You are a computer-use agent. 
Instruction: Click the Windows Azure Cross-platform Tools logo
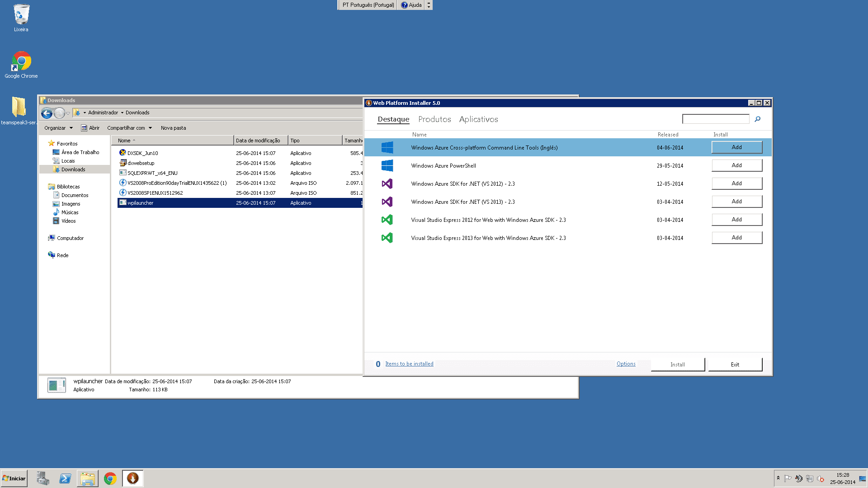[x=387, y=147]
